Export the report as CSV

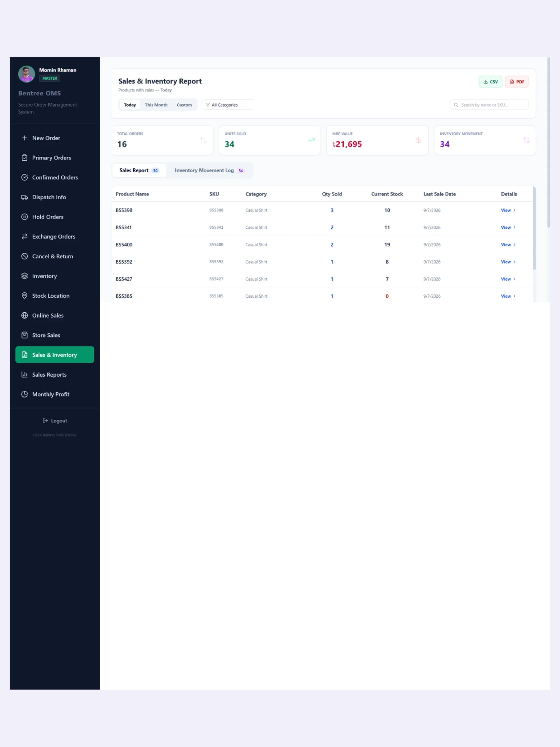pyautogui.click(x=491, y=82)
